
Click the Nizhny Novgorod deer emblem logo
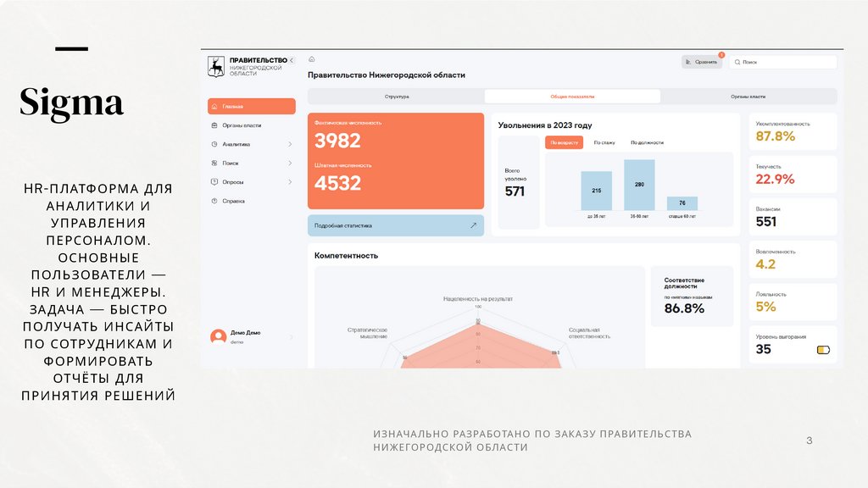pyautogui.click(x=216, y=66)
